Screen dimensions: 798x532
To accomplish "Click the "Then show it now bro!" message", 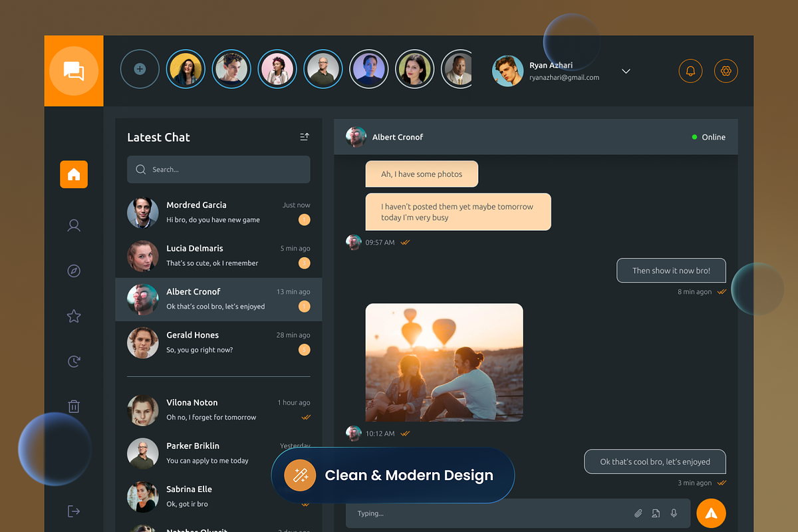I will tap(671, 271).
